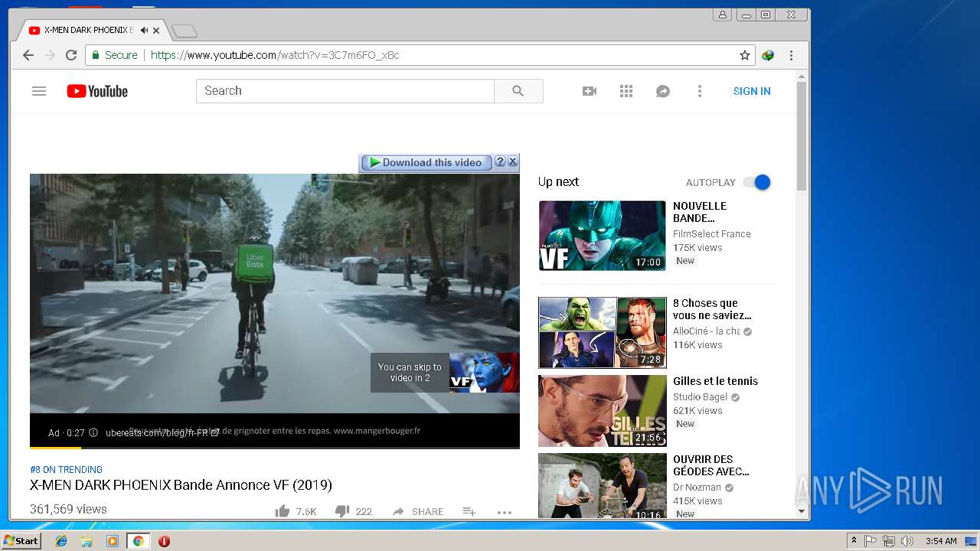980x551 pixels.
Task: Open the NOUVELLE BANDE video thumbnail
Action: point(603,236)
